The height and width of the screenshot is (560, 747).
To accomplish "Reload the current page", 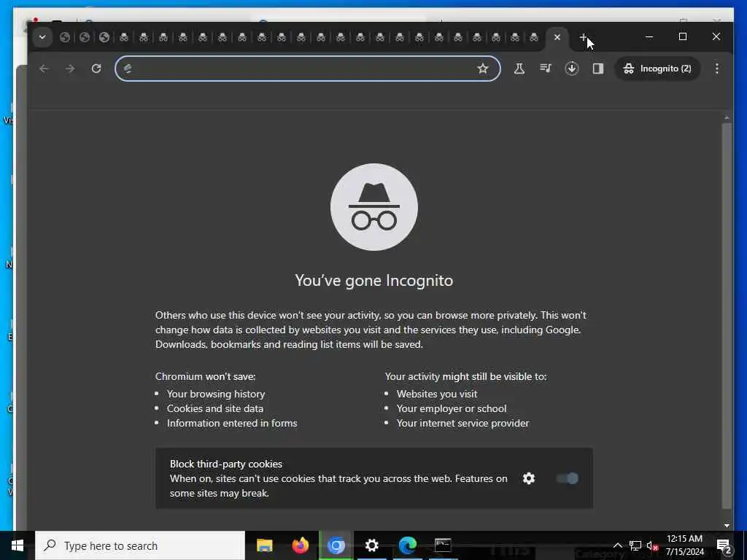I will (x=96, y=69).
